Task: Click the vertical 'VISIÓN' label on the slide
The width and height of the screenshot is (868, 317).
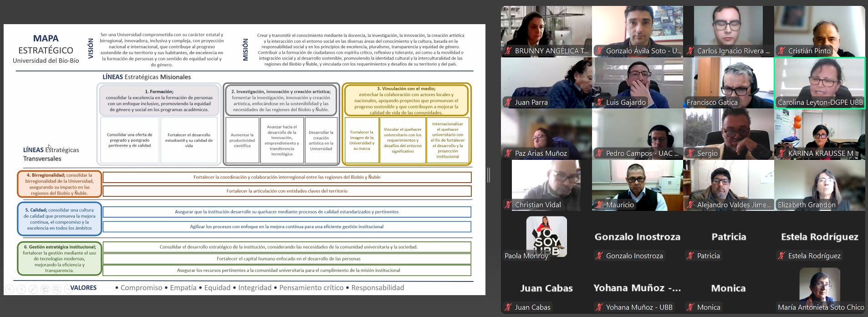Action: 91,49
